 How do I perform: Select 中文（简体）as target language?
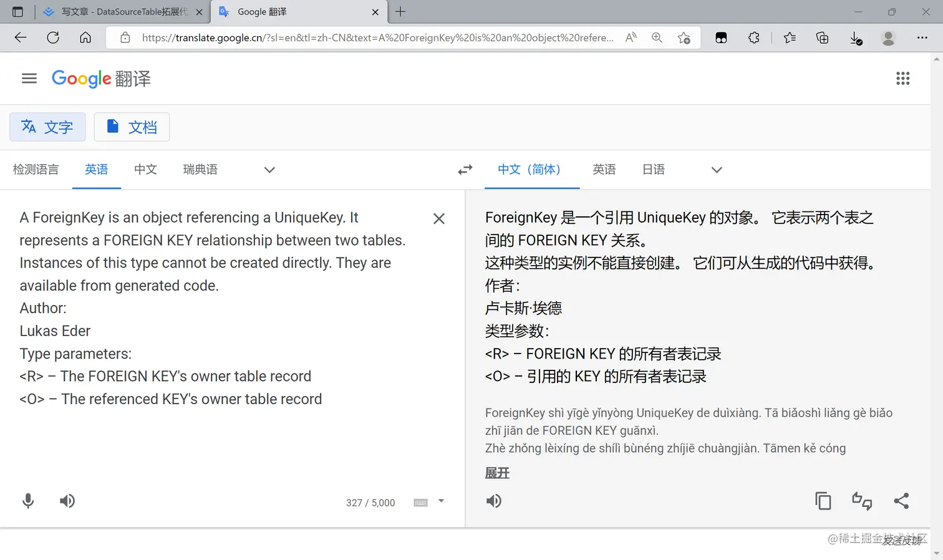coord(532,170)
